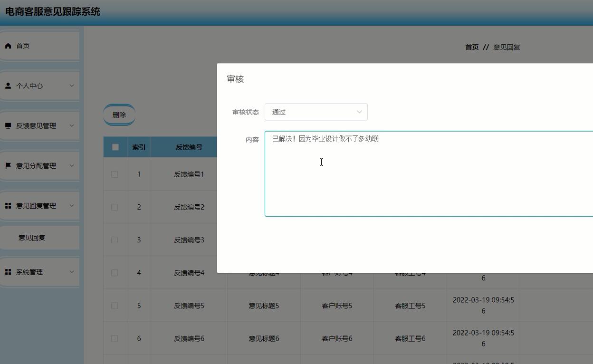This screenshot has height=364, width=593.
Task: Open the 反馈意见管理 sidebar menu
Action: pyautogui.click(x=39, y=126)
